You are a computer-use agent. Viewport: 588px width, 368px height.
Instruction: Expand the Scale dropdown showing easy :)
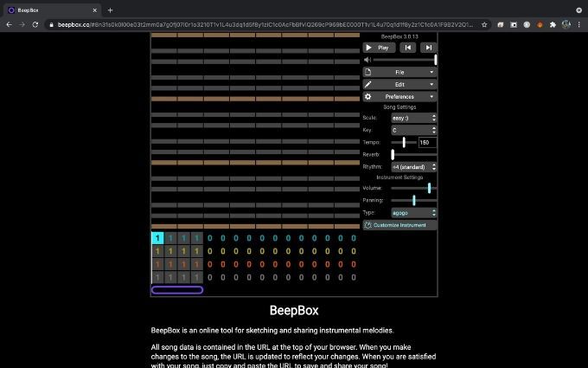[414, 118]
